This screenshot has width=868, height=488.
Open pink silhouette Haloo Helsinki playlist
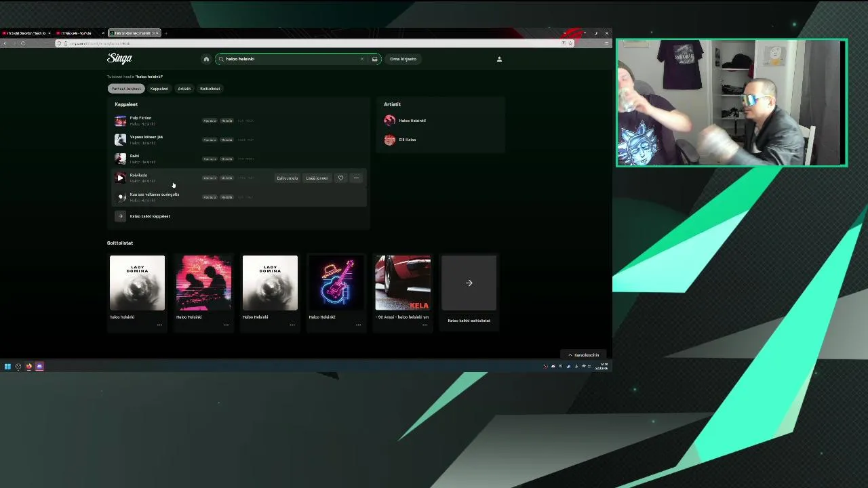[x=203, y=283]
